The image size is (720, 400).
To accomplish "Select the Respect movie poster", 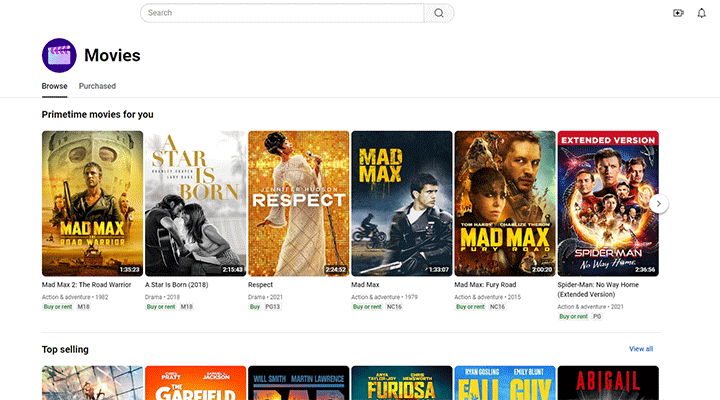I will (298, 203).
